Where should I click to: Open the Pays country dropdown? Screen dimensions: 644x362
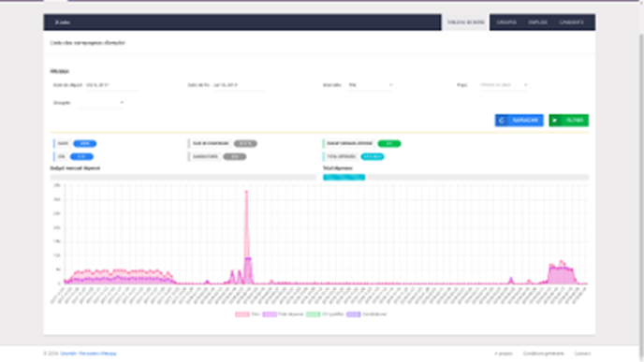(x=504, y=85)
